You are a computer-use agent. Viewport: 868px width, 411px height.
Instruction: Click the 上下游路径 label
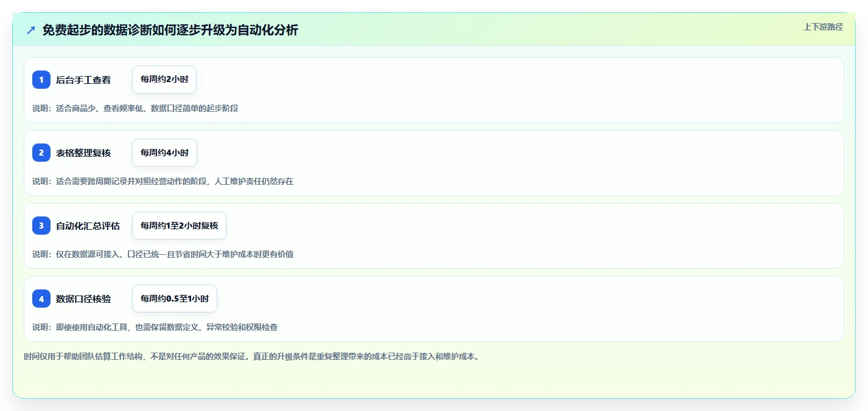pyautogui.click(x=823, y=27)
